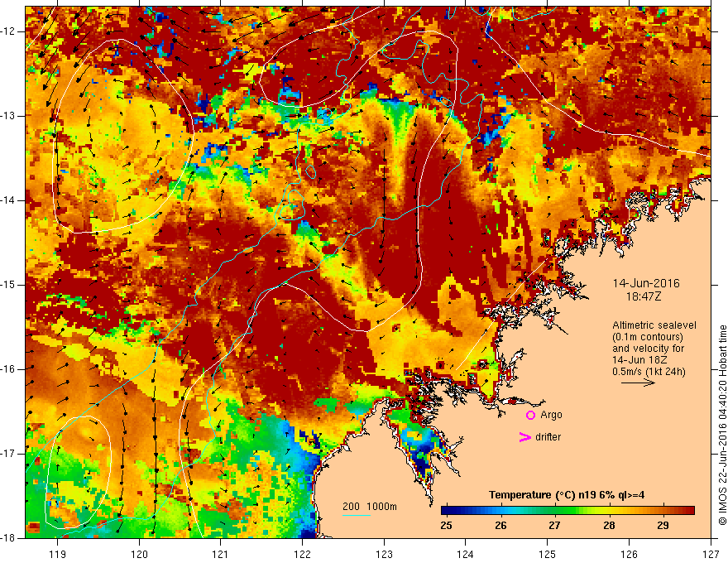Click the colorbar value '28'
The height and width of the screenshot is (563, 728).
[609, 526]
